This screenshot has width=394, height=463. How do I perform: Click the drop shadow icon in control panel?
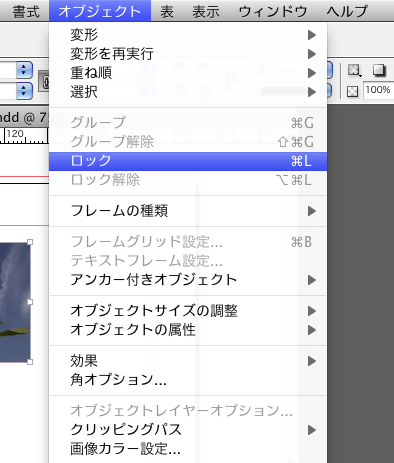(379, 71)
